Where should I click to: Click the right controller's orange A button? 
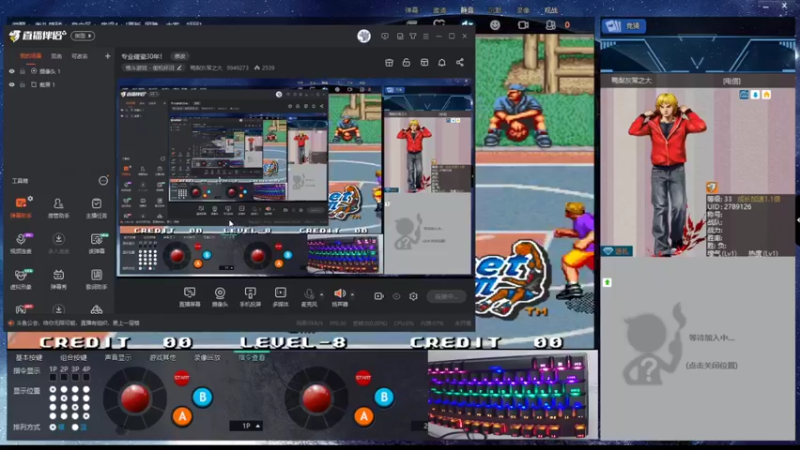(x=364, y=416)
